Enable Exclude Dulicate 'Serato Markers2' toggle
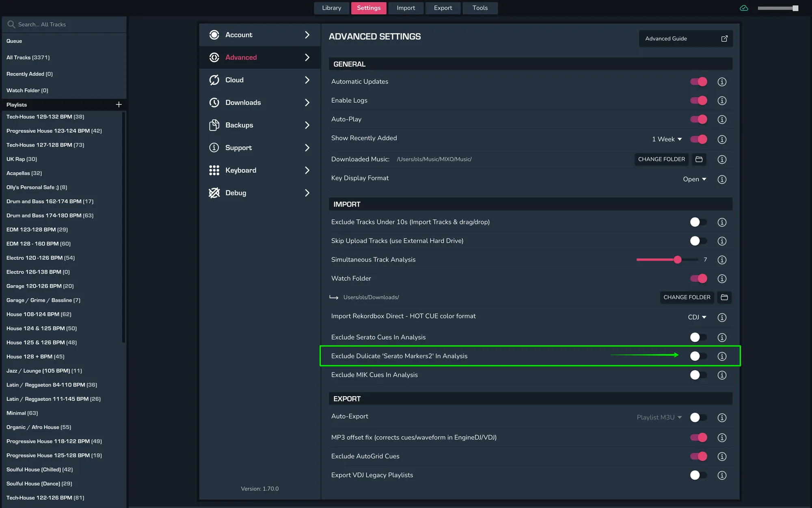Image resolution: width=812 pixels, height=508 pixels. coord(698,356)
